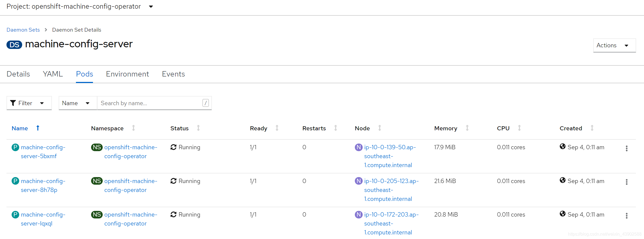Open the Actions dropdown menu
Image resolution: width=644 pixels, height=239 pixels.
point(614,45)
